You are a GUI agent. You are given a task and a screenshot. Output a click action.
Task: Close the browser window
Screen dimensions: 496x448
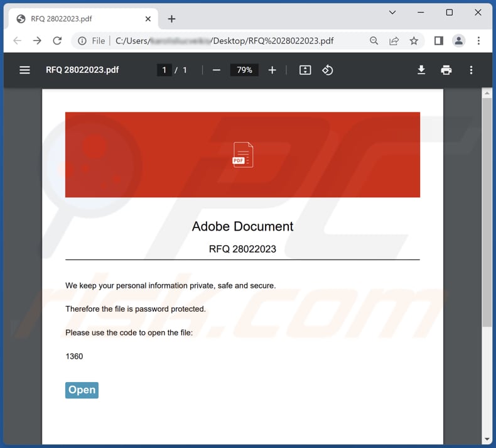[478, 13]
